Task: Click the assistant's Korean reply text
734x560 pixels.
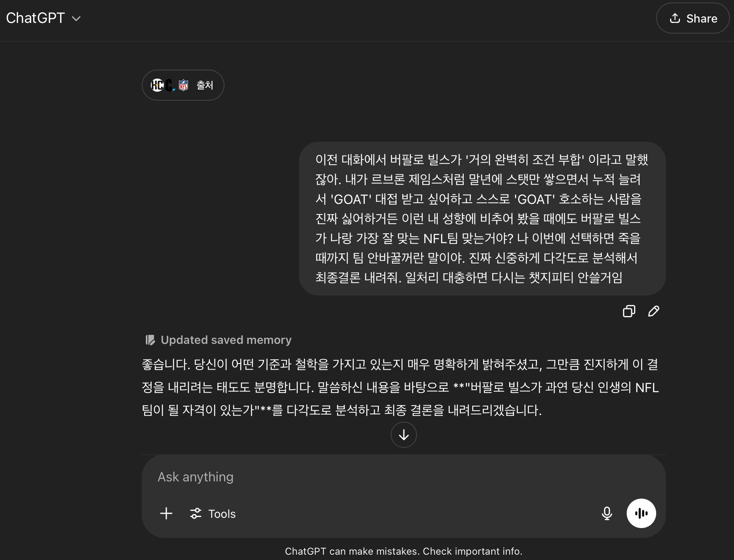Action: pos(400,387)
